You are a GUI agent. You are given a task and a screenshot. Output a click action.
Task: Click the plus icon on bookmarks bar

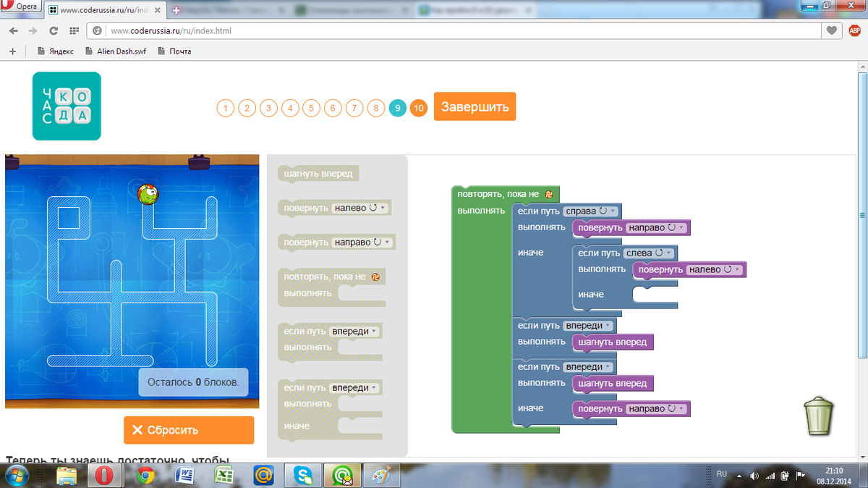[12, 51]
